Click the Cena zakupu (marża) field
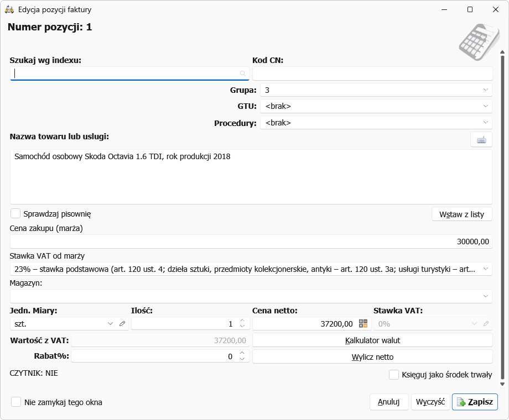This screenshot has width=509, height=420. 251,242
